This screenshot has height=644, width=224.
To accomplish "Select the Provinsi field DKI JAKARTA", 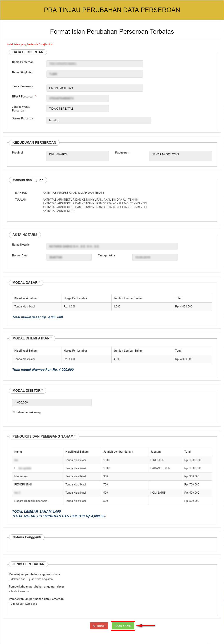I will (78, 156).
